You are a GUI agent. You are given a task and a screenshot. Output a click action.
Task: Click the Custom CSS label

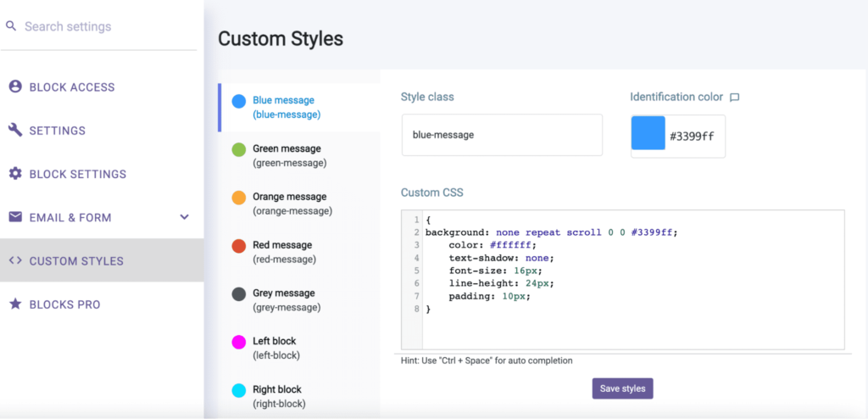[x=431, y=193]
